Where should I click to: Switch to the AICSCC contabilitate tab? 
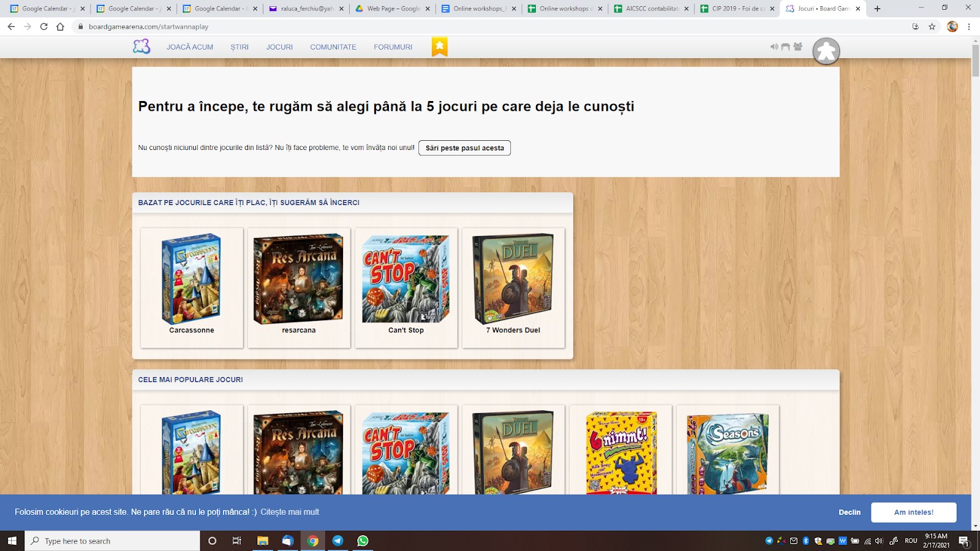tap(651, 9)
